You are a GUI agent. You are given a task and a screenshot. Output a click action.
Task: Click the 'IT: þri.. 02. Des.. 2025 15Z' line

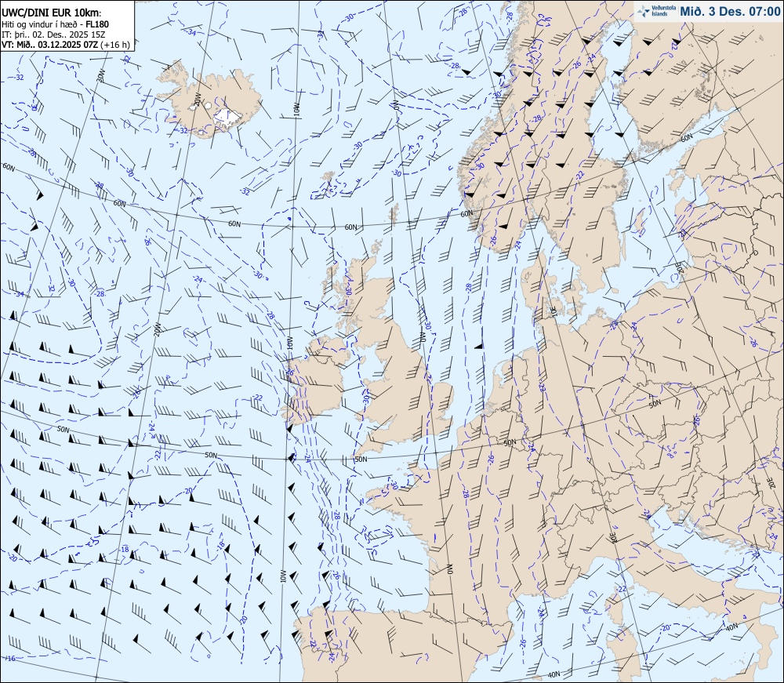click(53, 35)
